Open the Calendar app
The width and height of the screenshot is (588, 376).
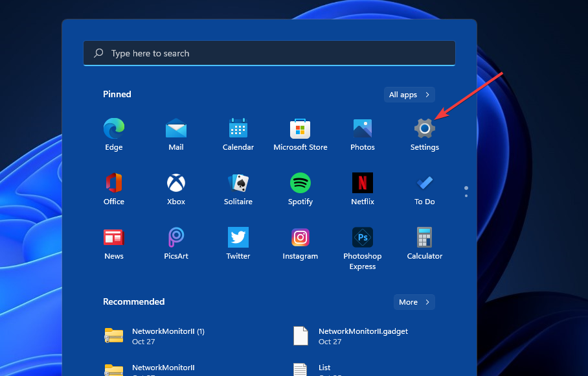tap(238, 134)
